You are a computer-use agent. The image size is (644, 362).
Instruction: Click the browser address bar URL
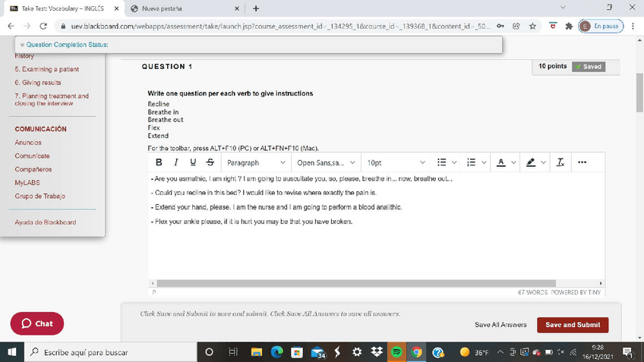click(x=280, y=27)
